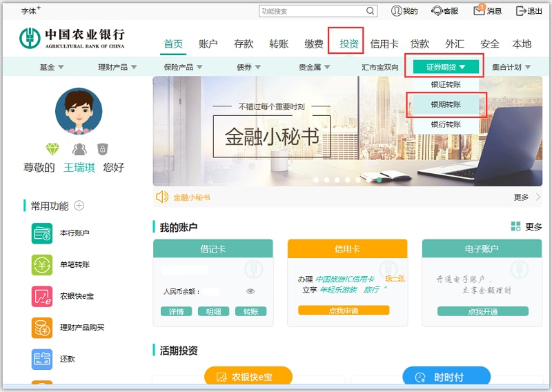552x392 pixels.
Task: Open 本行账户 sidebar icon
Action: 42,233
